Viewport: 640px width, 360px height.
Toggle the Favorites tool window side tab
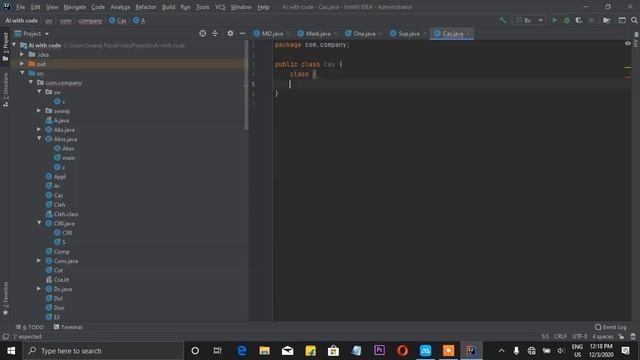click(x=5, y=299)
